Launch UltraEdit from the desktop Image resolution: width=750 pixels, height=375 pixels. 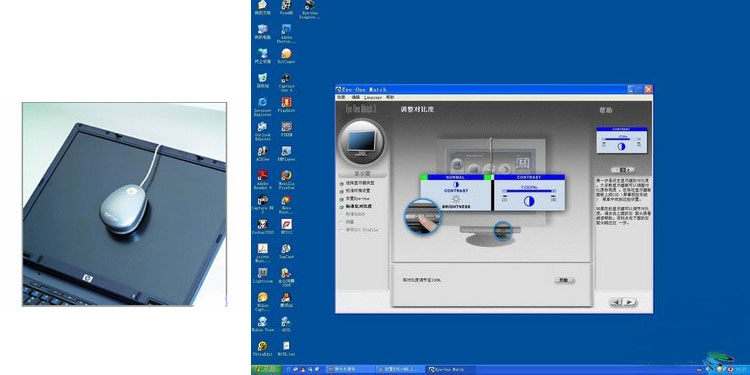click(263, 349)
